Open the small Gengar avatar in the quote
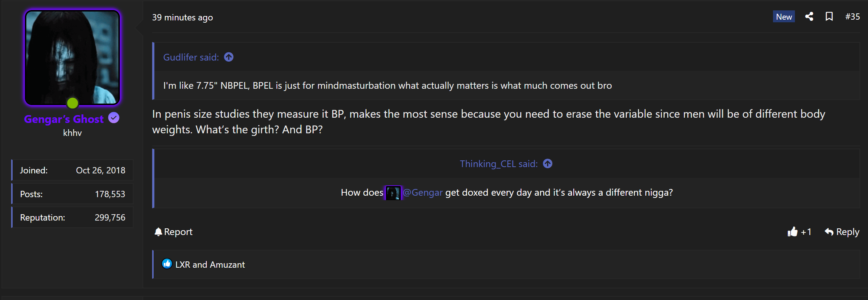This screenshot has width=868, height=300. point(393,193)
